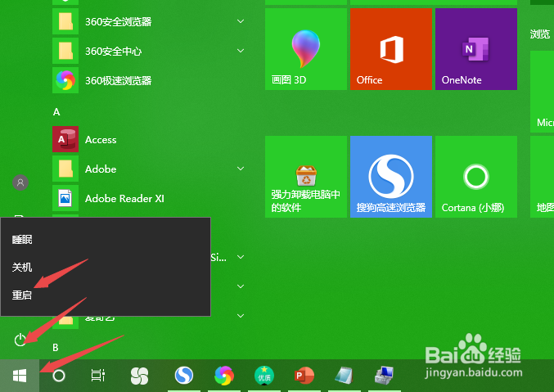
Task: Open the user account avatar icon
Action: (20, 182)
